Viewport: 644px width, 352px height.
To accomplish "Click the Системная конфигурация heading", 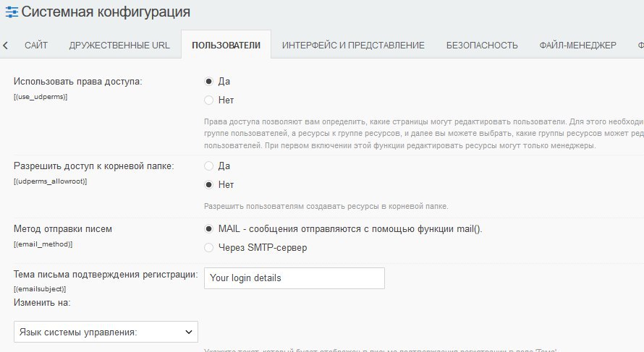I will 106,12.
